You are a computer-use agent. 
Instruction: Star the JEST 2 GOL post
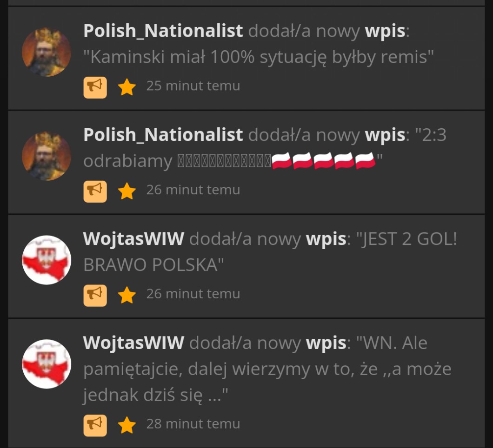click(x=127, y=295)
